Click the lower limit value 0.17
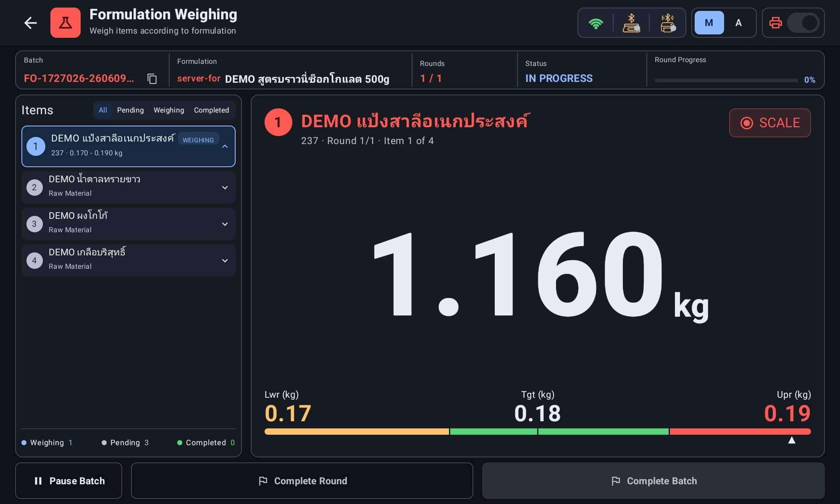Image resolution: width=840 pixels, height=504 pixels. 288,413
